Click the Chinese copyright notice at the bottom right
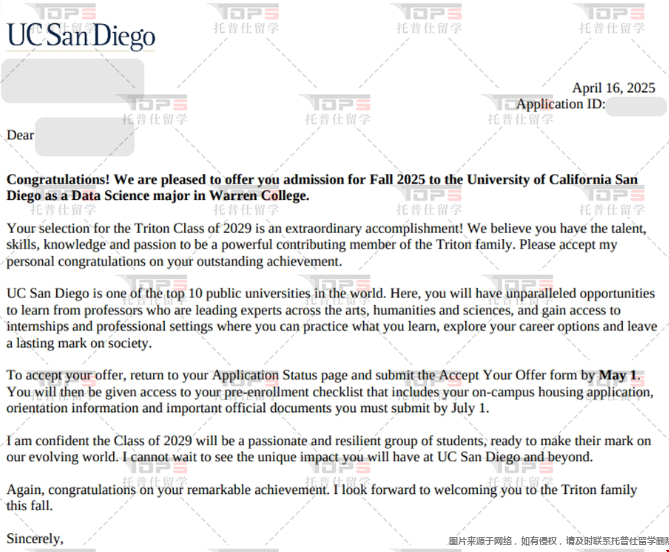This screenshot has height=552, width=669. pos(558,541)
